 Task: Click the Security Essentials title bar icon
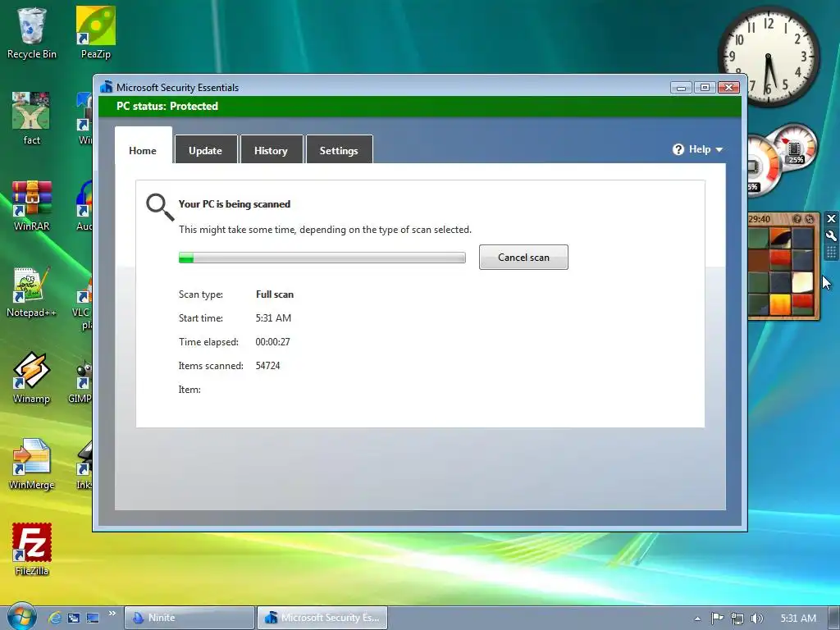pos(107,87)
